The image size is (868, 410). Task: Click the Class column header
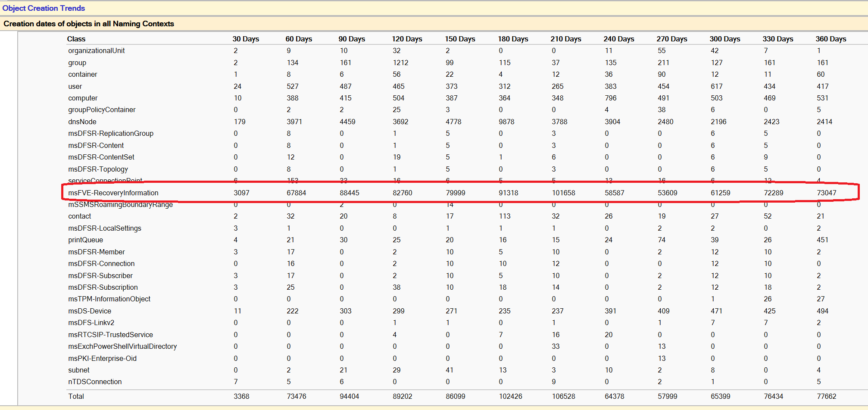coord(76,39)
